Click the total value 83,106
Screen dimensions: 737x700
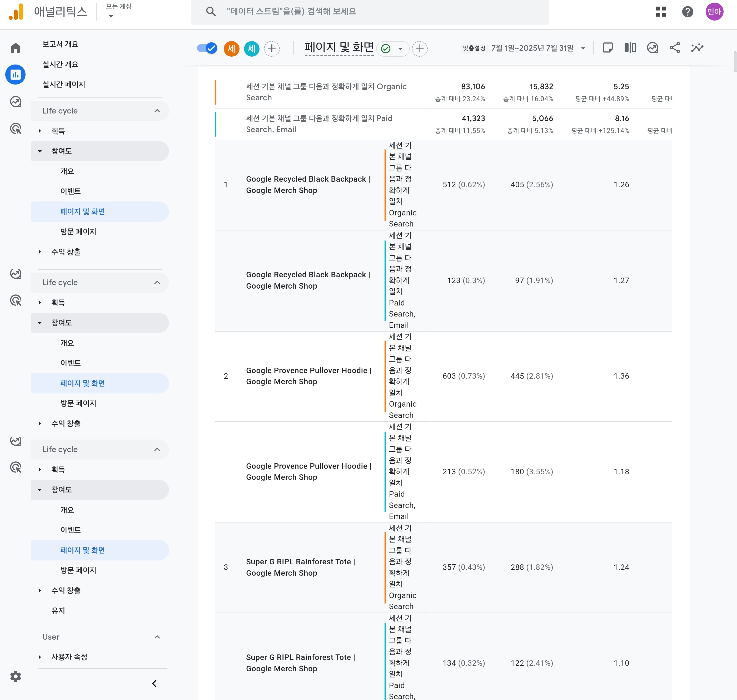click(473, 87)
